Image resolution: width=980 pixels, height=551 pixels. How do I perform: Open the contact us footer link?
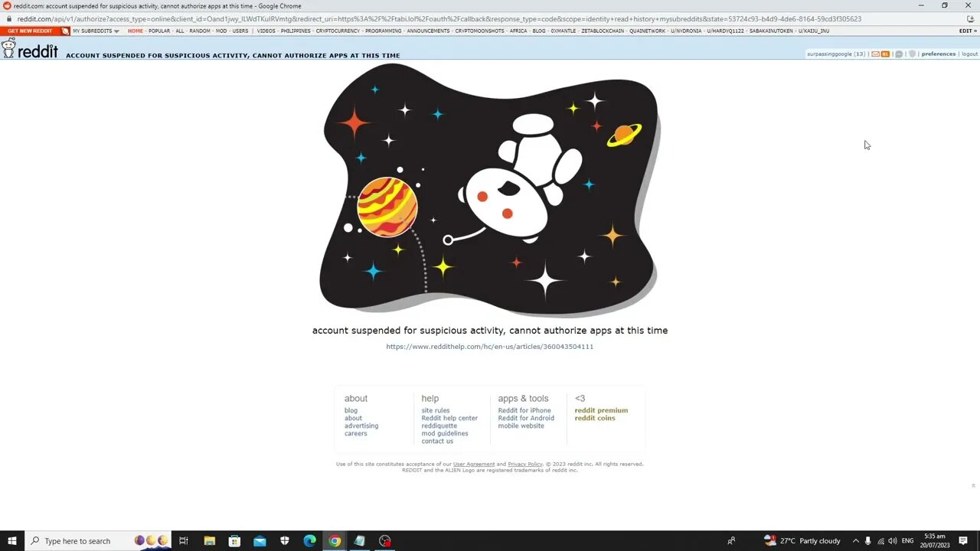[437, 442]
